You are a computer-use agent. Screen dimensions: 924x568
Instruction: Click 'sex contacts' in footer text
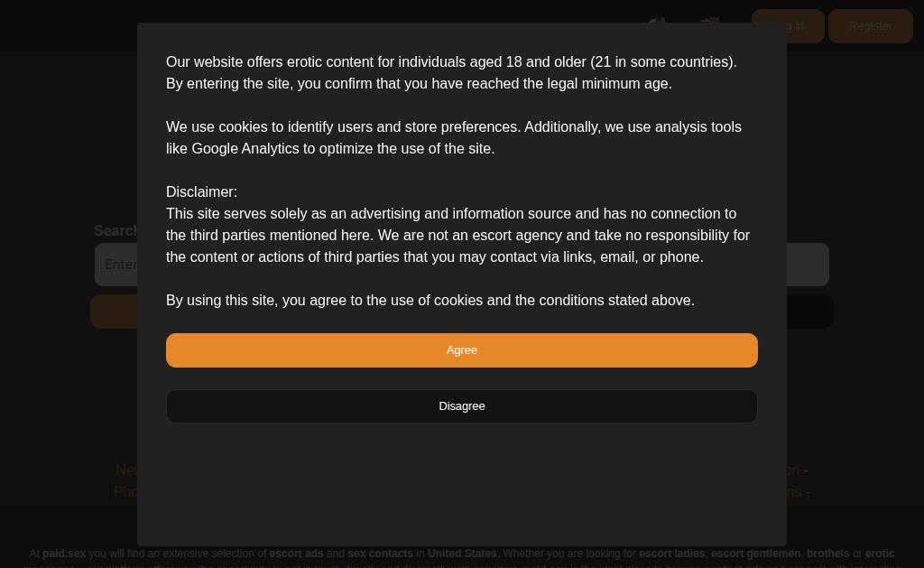click(380, 554)
